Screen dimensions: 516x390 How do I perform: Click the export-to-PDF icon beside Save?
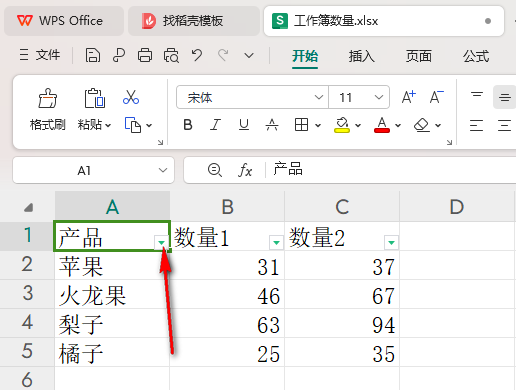tap(119, 55)
